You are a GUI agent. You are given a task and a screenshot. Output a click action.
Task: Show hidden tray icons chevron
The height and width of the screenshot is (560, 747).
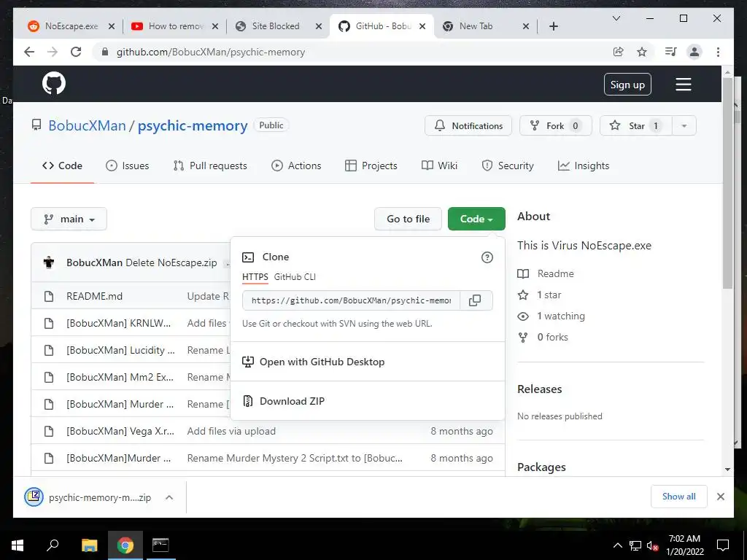point(617,545)
